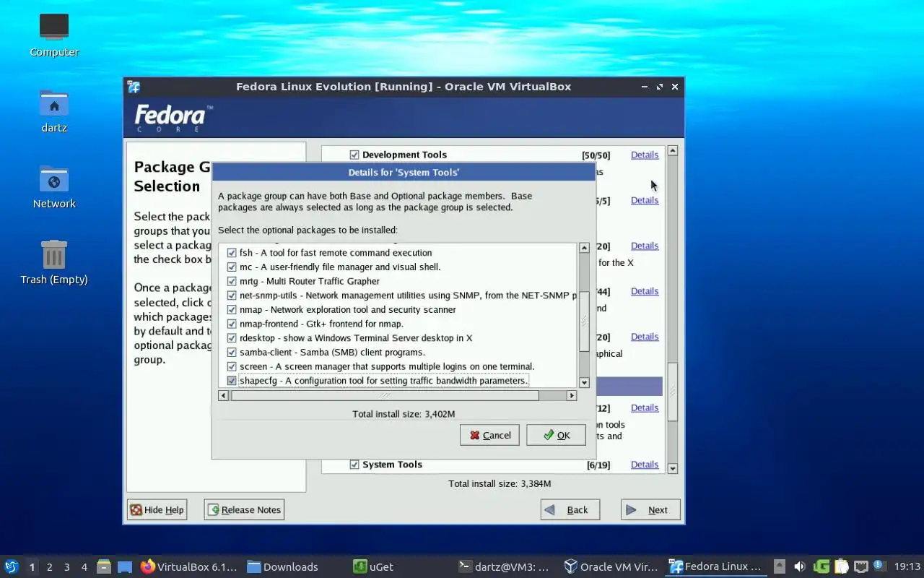
Task: Switch to workspace 3
Action: click(x=66, y=567)
